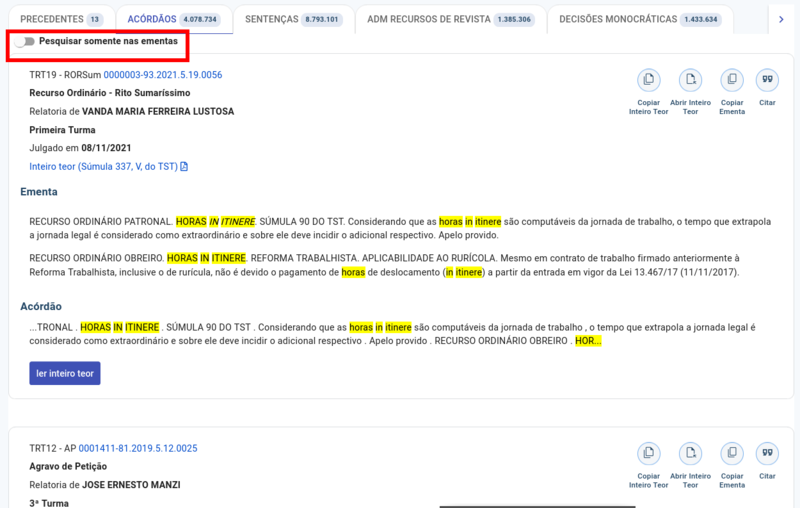Open process 0000003-93.2021.5.19.0056 link

[163, 75]
